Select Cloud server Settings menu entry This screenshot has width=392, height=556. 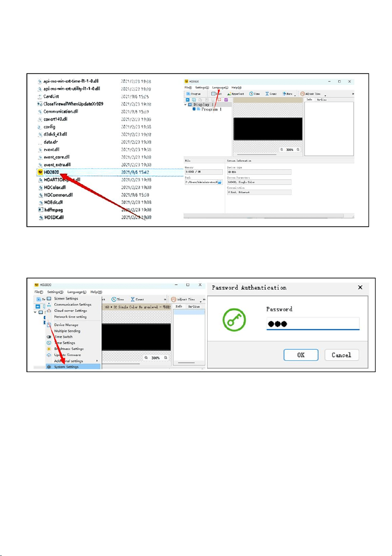tap(71, 311)
